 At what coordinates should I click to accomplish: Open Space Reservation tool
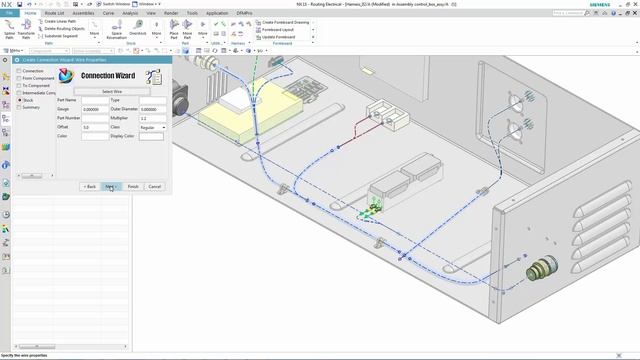click(117, 29)
